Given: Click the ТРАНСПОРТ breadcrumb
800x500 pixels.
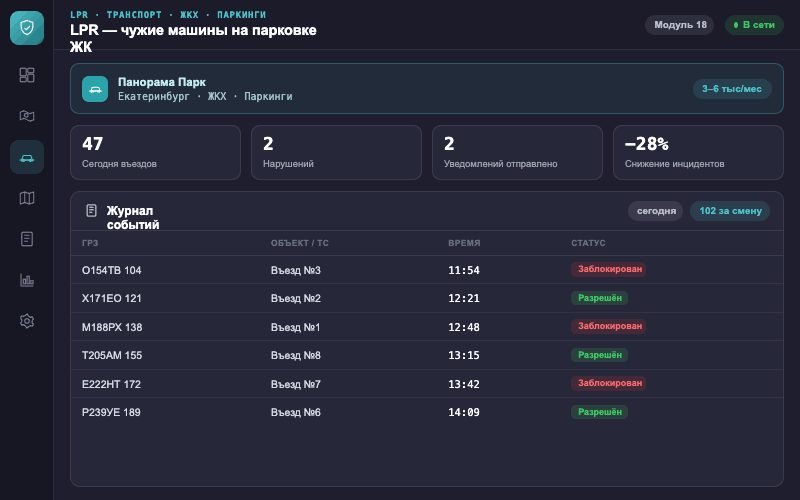Looking at the screenshot, I should click(134, 15).
